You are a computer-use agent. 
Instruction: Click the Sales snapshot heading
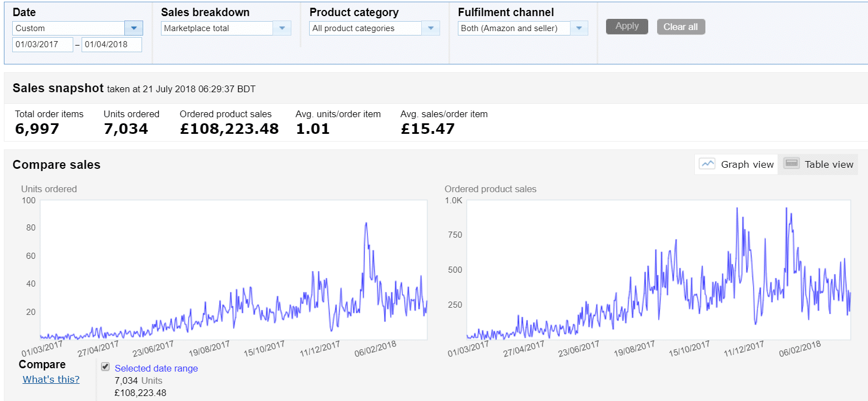coord(58,88)
